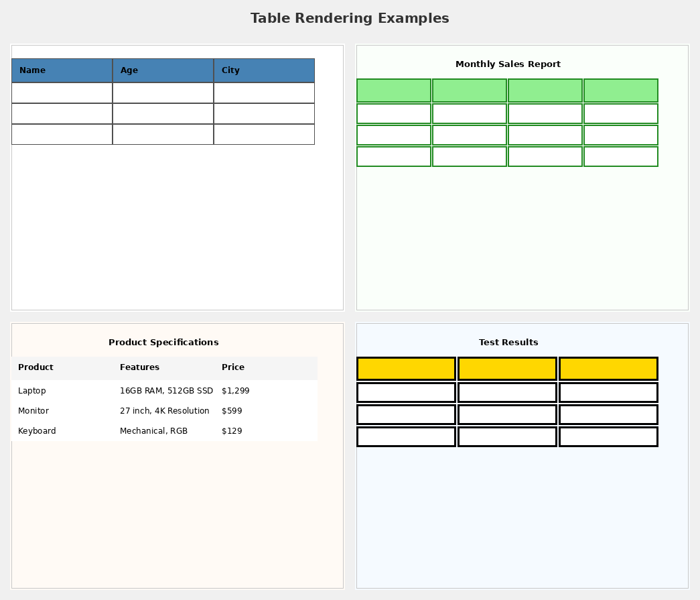Select the Keyboard row

coord(37,431)
